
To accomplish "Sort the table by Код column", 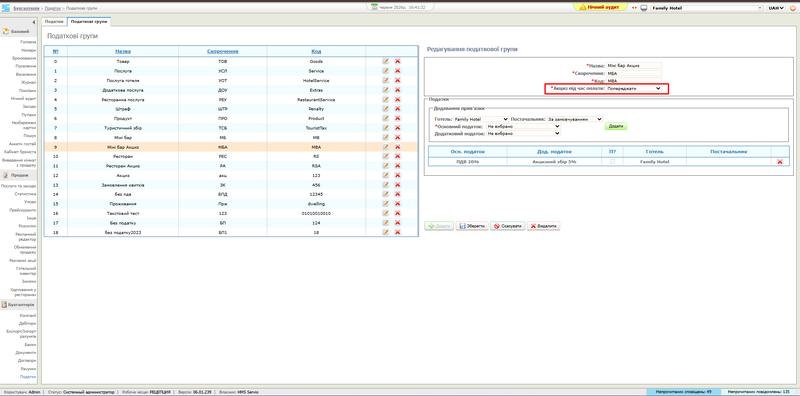I will pos(316,51).
